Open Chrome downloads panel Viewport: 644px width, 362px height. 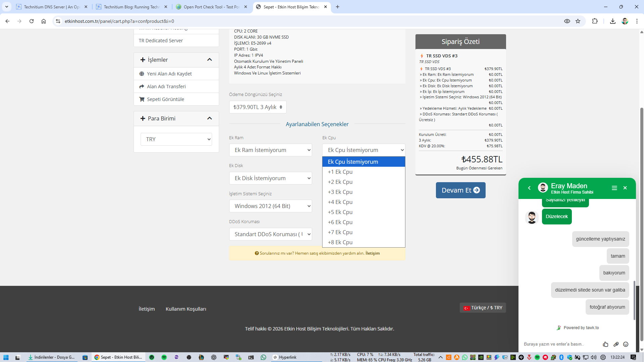(613, 21)
